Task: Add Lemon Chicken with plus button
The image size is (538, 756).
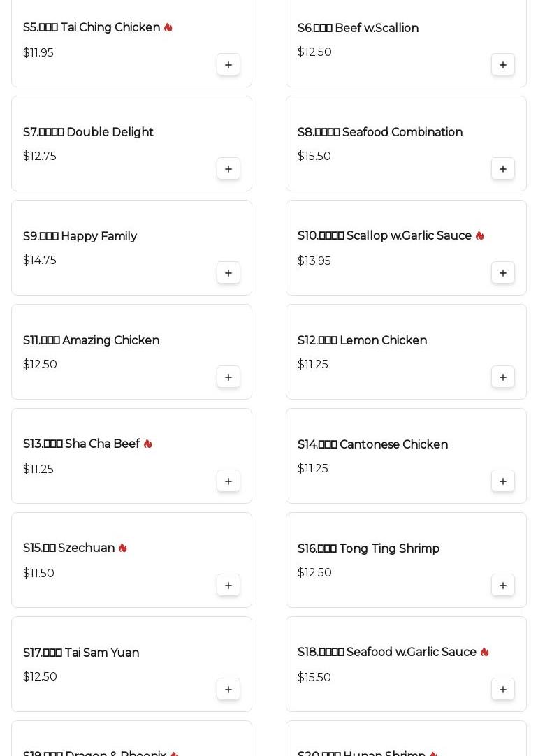Action: [503, 377]
